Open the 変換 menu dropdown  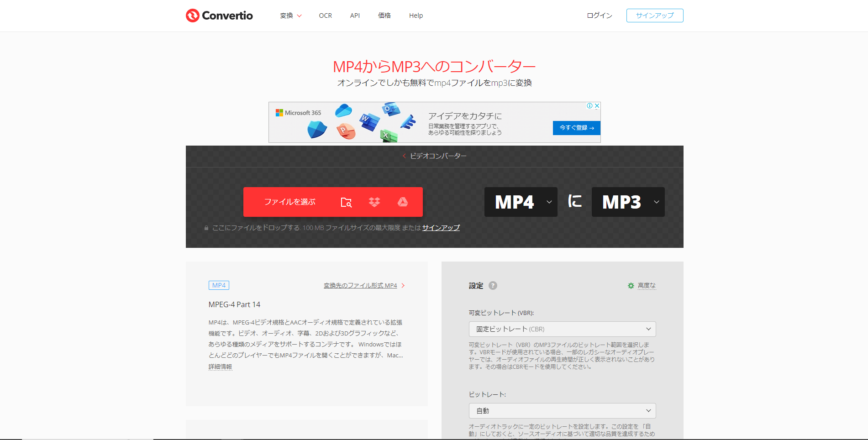click(291, 16)
